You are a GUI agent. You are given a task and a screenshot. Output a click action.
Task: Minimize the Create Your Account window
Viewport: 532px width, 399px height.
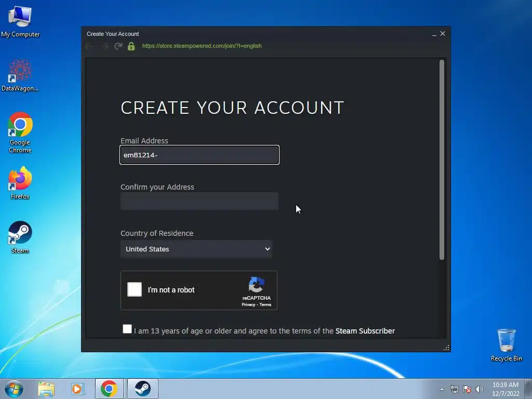(434, 34)
